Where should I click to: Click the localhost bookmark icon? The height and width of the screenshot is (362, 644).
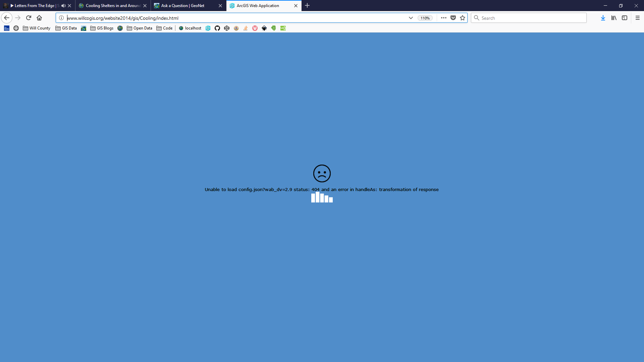(x=180, y=28)
